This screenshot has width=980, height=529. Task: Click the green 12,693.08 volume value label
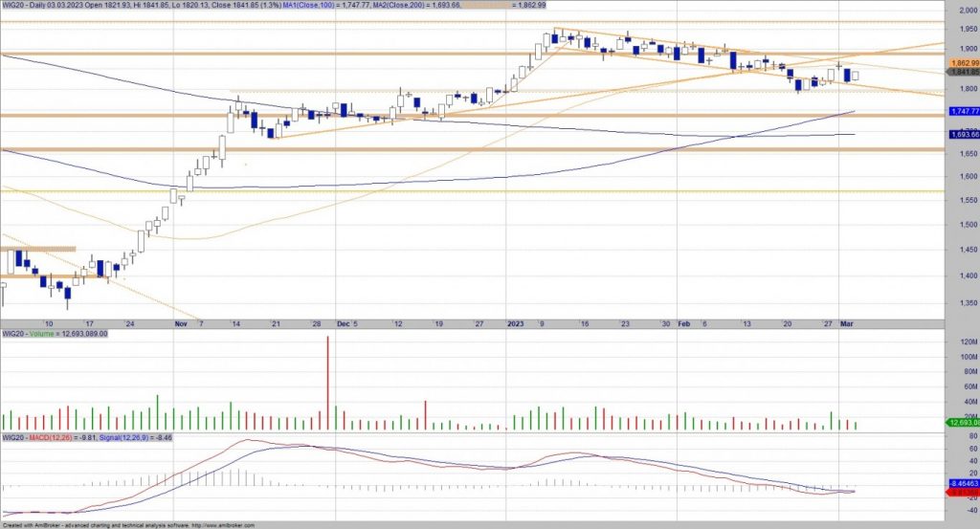(962, 422)
